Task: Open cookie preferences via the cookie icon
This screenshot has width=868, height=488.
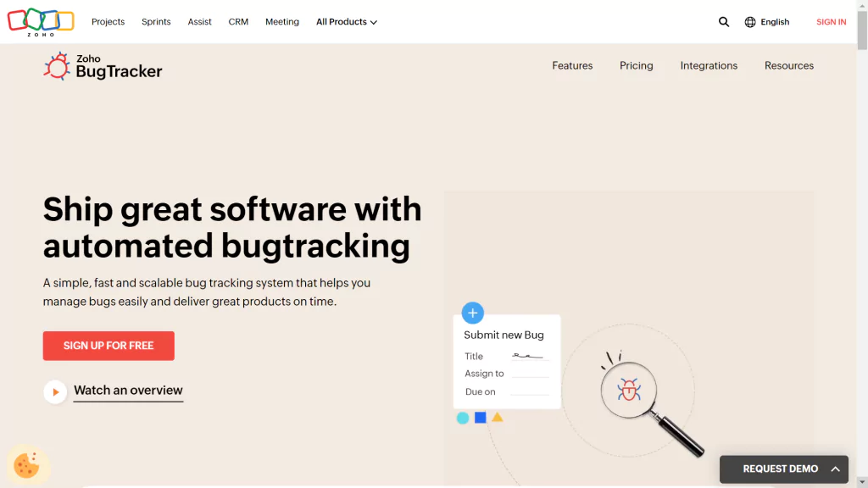Action: pyautogui.click(x=26, y=465)
